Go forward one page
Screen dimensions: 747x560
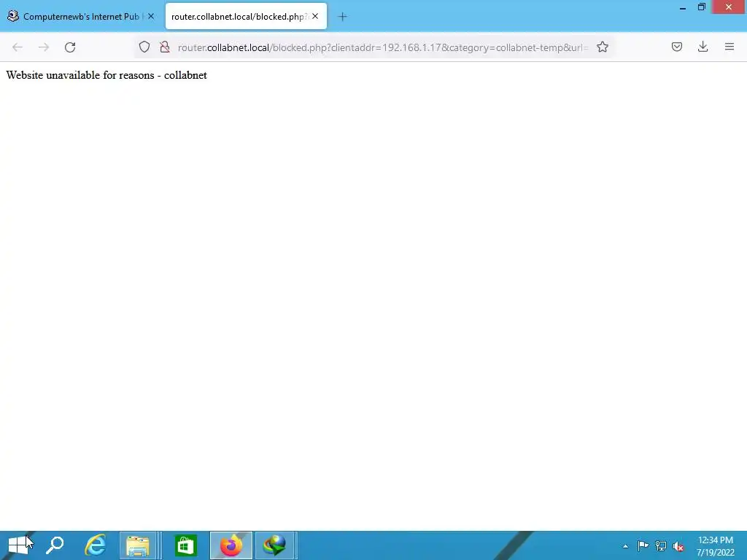[x=44, y=47]
